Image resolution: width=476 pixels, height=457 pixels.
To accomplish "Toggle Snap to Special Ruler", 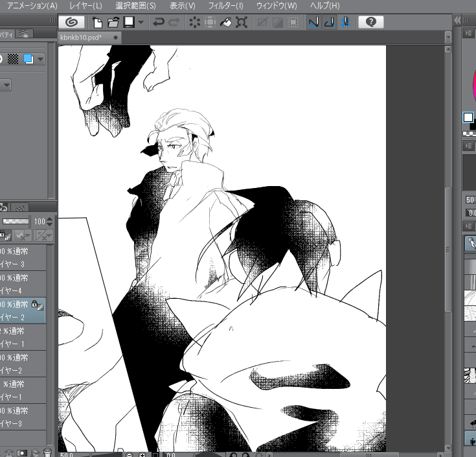I will pyautogui.click(x=330, y=22).
